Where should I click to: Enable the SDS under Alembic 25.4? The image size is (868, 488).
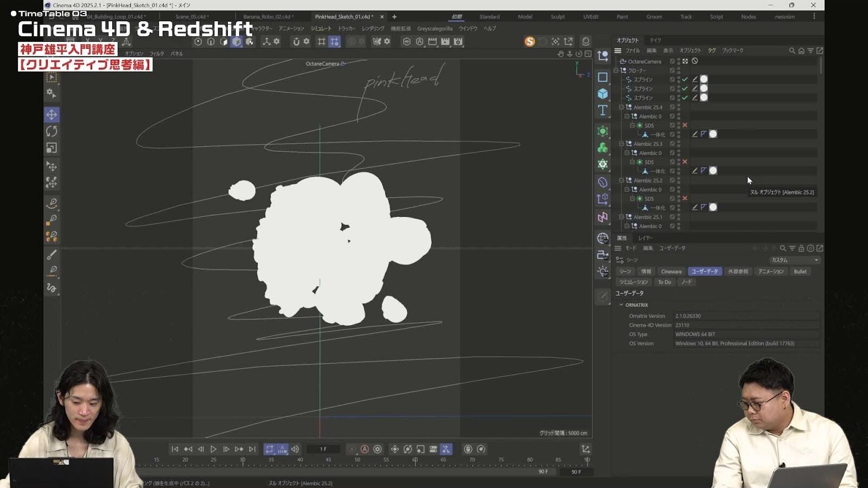[x=685, y=125]
